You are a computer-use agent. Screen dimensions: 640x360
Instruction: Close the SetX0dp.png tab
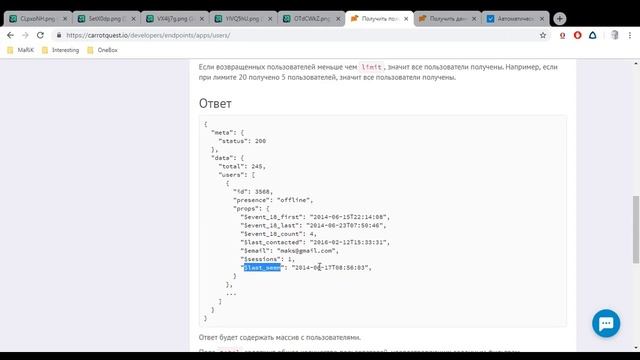point(133,19)
